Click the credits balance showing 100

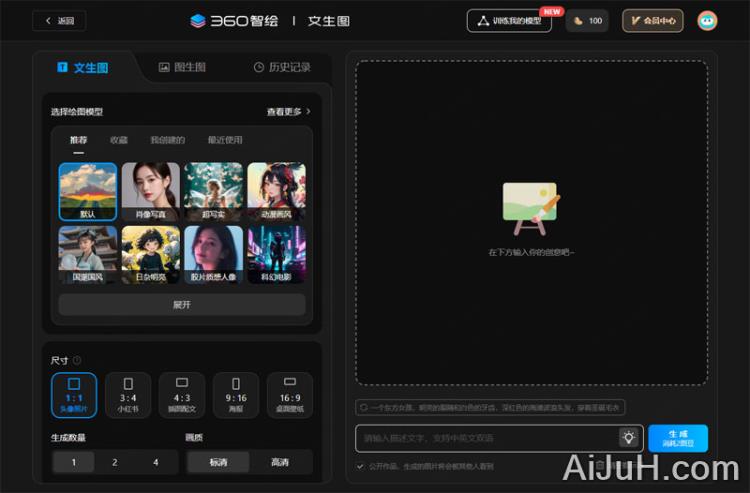click(587, 21)
